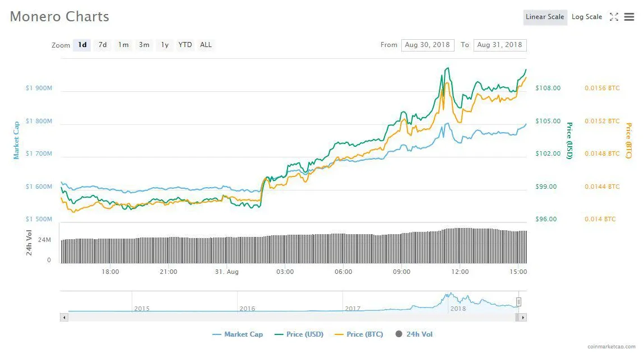644x354 pixels.
Task: Select the YTD zoom option
Action: coord(185,45)
